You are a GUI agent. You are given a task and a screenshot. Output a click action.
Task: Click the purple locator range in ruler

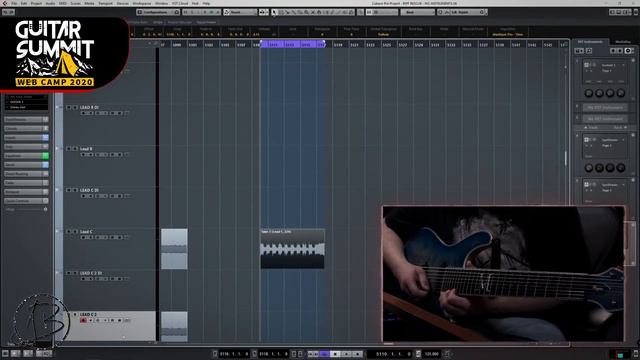[293, 44]
